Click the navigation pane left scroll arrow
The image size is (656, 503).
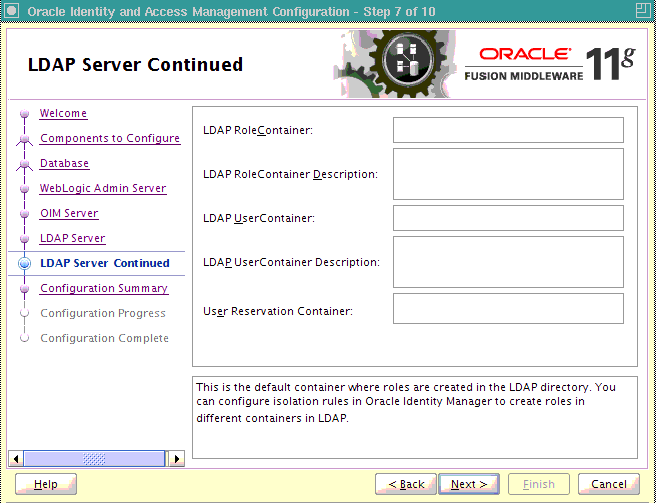(16, 459)
